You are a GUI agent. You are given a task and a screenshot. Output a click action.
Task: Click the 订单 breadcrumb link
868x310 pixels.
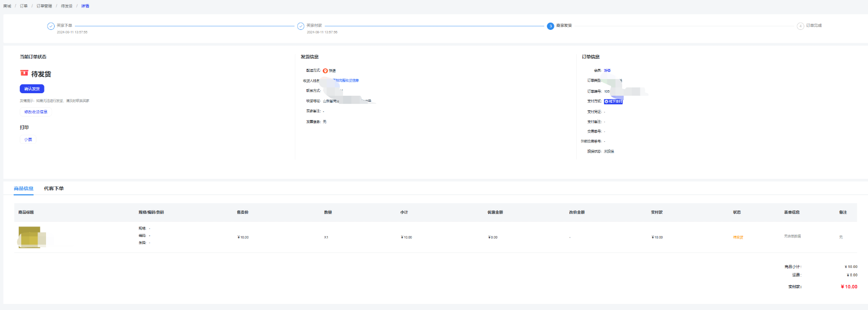coord(24,6)
